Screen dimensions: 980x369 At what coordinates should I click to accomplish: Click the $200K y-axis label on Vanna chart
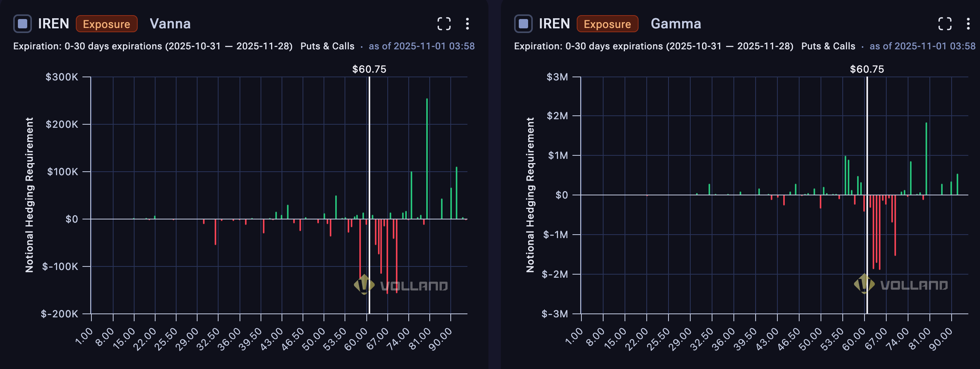click(x=62, y=124)
